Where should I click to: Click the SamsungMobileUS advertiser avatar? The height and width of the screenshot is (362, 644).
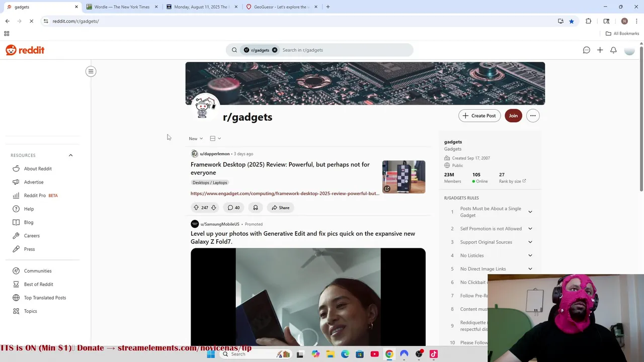pos(195,224)
